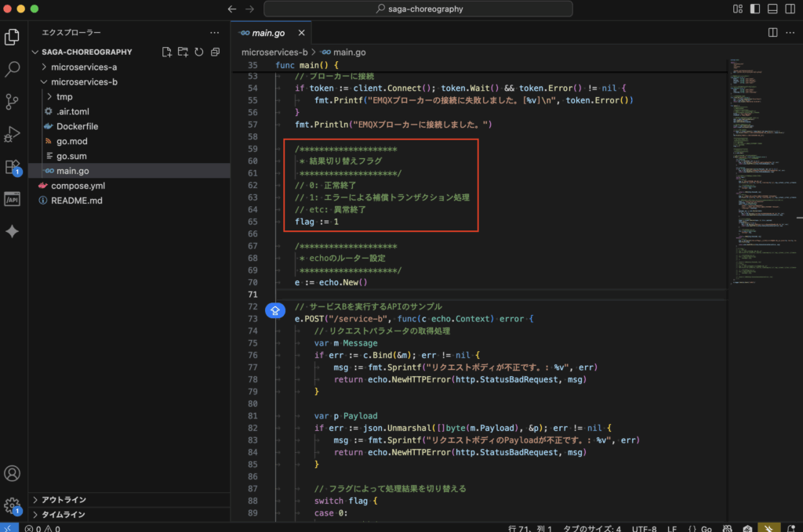Toggle the primary sidebar visibility
This screenshot has width=803, height=532.
[x=754, y=9]
